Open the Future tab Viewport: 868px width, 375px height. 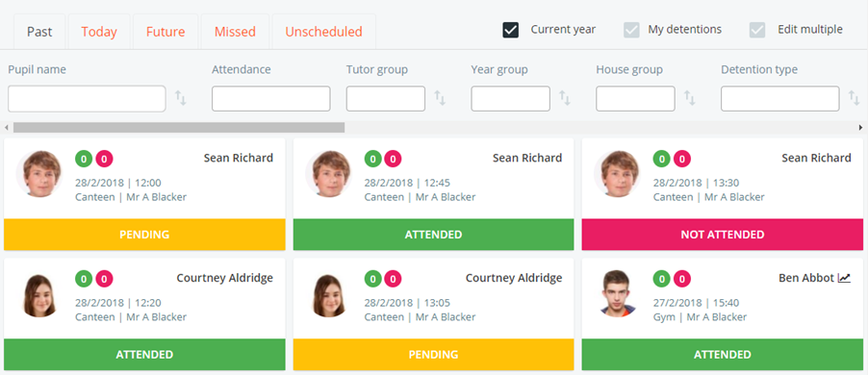pos(166,32)
